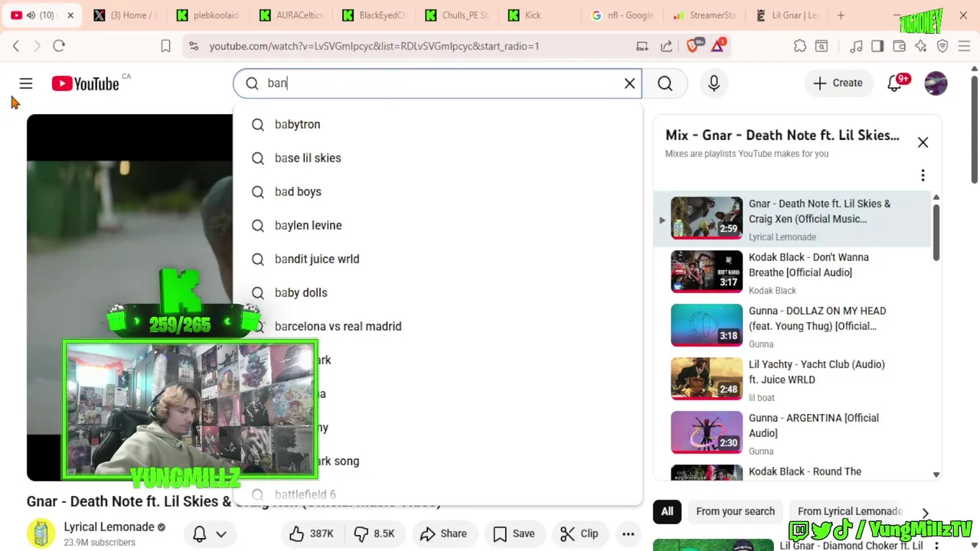Play Lil Yachty Yacht Club audio

794,380
